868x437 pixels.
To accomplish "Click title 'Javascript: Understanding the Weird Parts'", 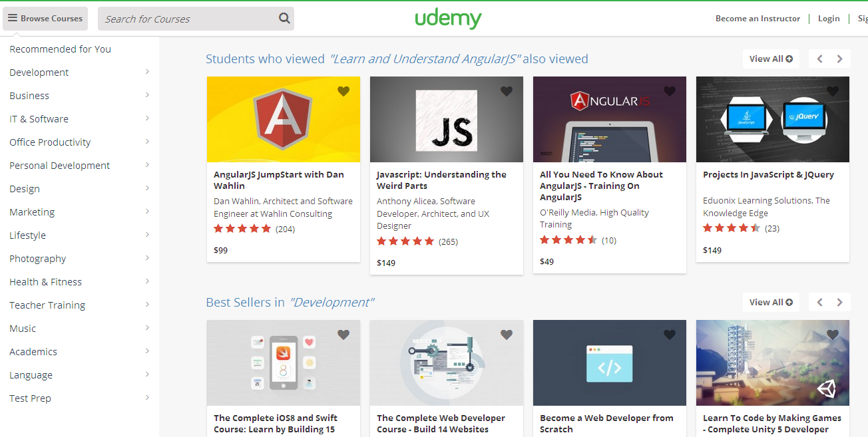I will click(442, 180).
